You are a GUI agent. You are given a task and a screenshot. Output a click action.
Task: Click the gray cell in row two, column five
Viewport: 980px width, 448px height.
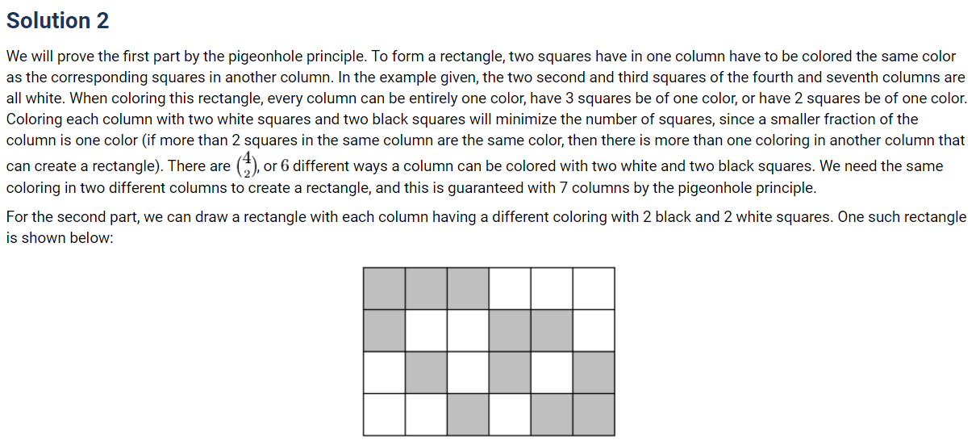[552, 330]
